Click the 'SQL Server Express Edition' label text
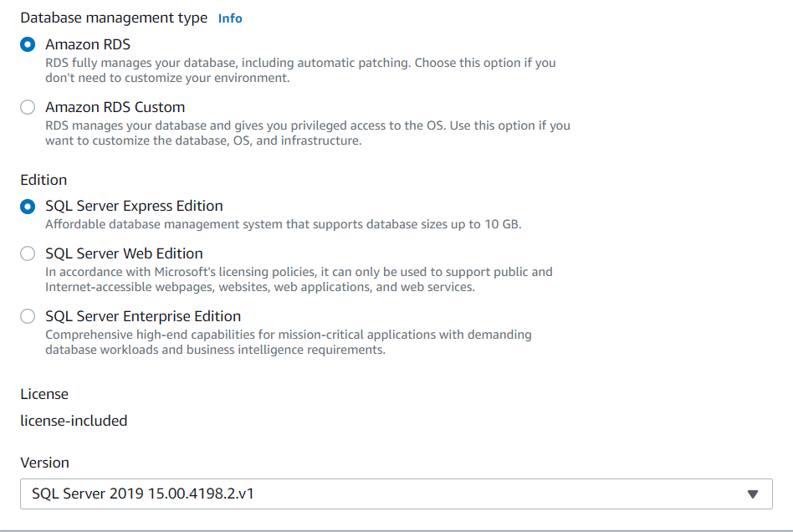Viewport: 793px width, 532px height. click(134, 206)
